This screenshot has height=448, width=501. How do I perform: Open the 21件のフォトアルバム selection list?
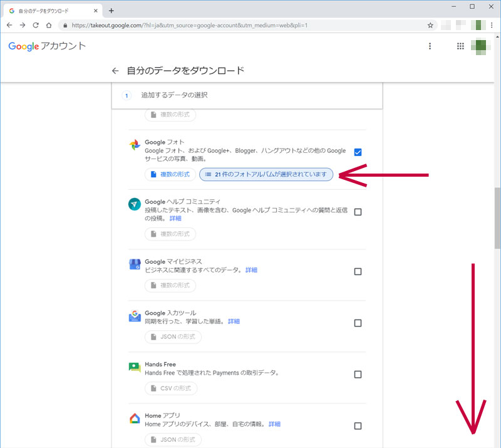click(x=266, y=175)
